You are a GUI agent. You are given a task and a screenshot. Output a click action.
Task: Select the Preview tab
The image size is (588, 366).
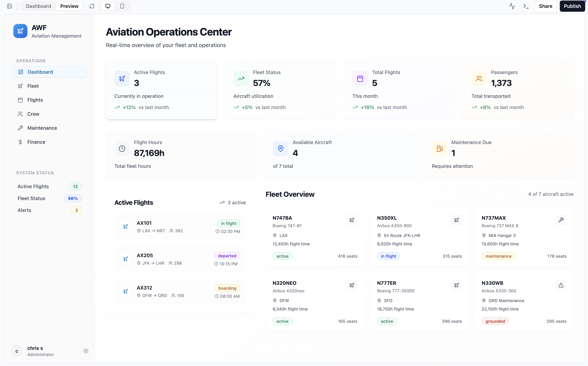(x=69, y=6)
